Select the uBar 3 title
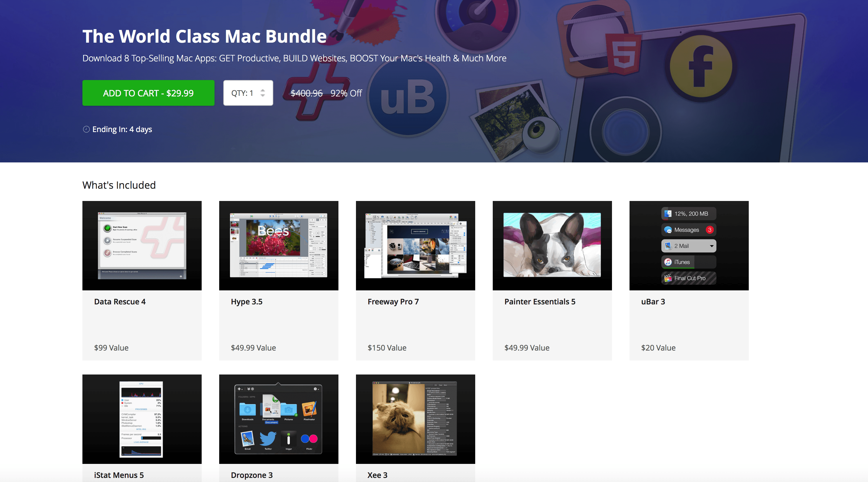This screenshot has height=482, width=868. tap(653, 302)
